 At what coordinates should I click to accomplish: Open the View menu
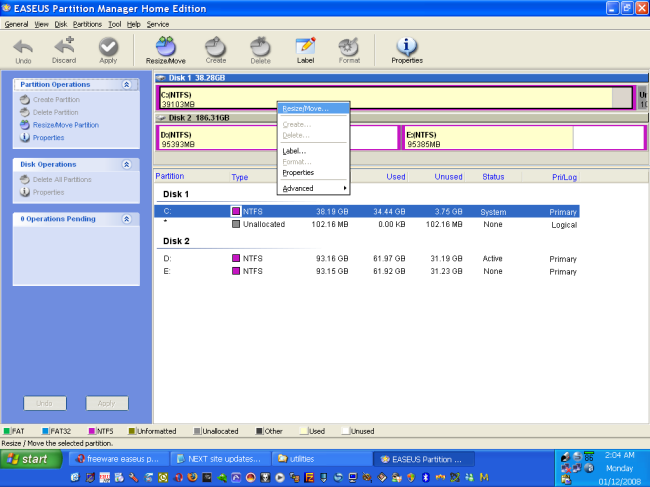[41, 24]
